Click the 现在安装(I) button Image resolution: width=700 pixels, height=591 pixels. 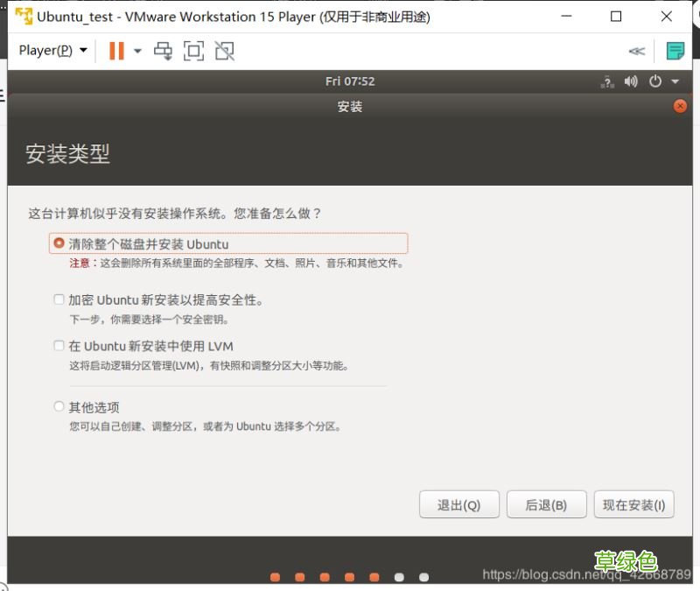633,504
